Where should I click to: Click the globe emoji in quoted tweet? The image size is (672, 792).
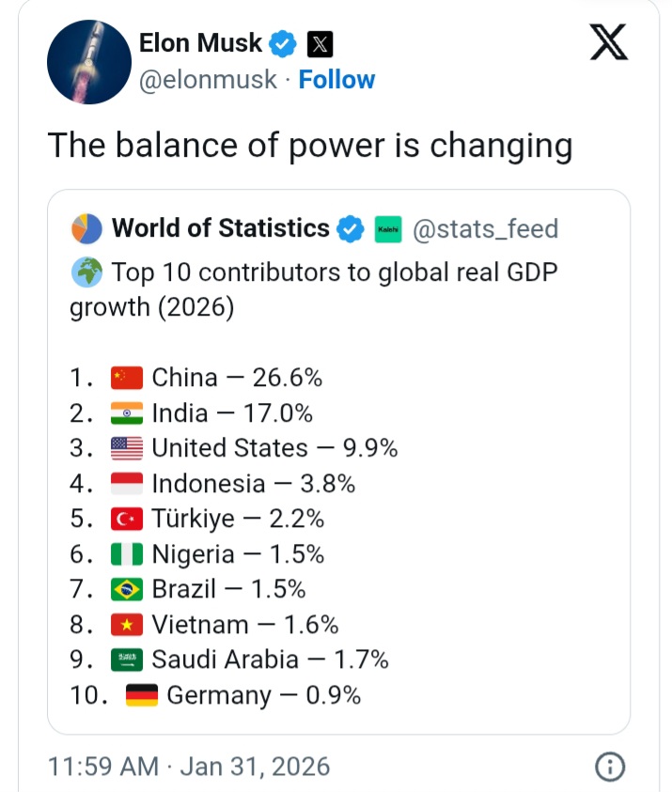click(86, 272)
